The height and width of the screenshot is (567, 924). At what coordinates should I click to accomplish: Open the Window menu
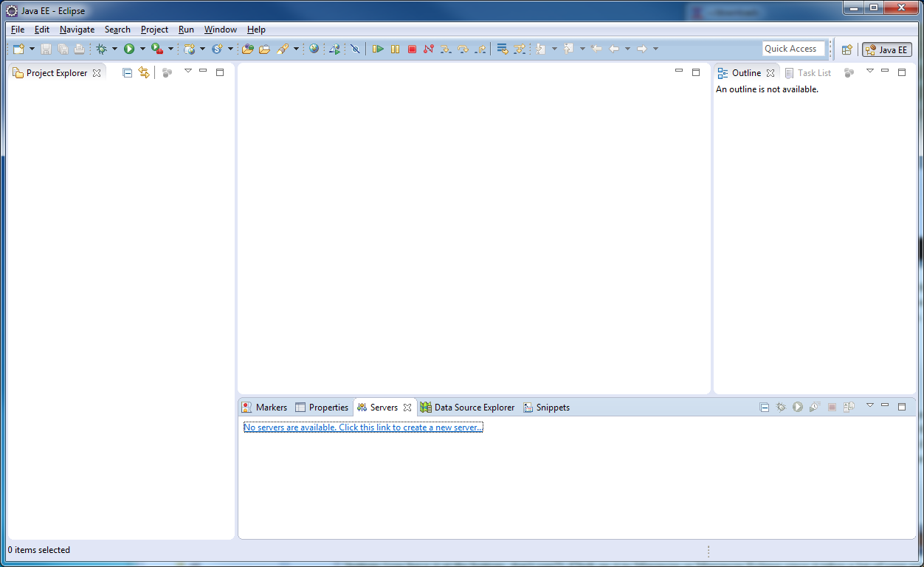220,30
